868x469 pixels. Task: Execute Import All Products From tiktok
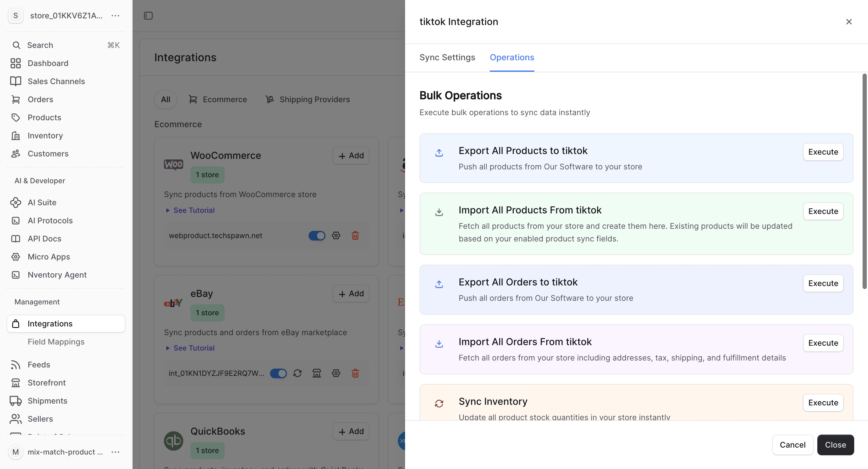tap(823, 211)
